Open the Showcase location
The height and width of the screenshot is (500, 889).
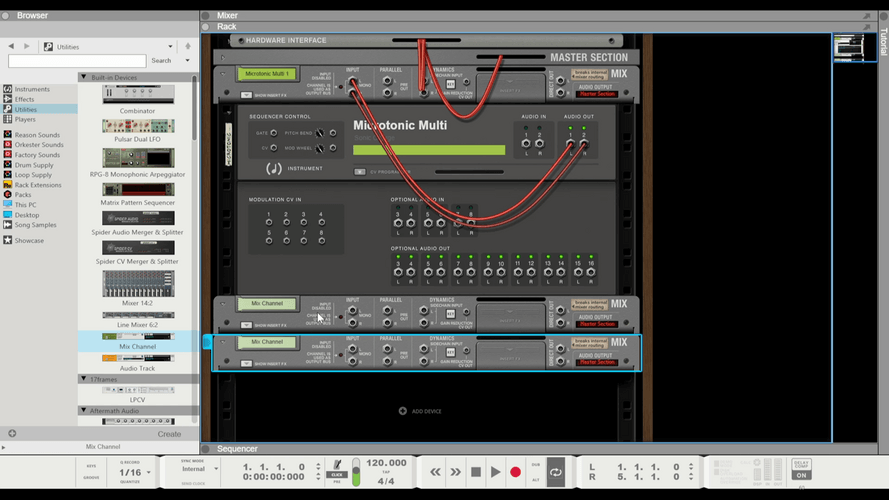pos(29,240)
